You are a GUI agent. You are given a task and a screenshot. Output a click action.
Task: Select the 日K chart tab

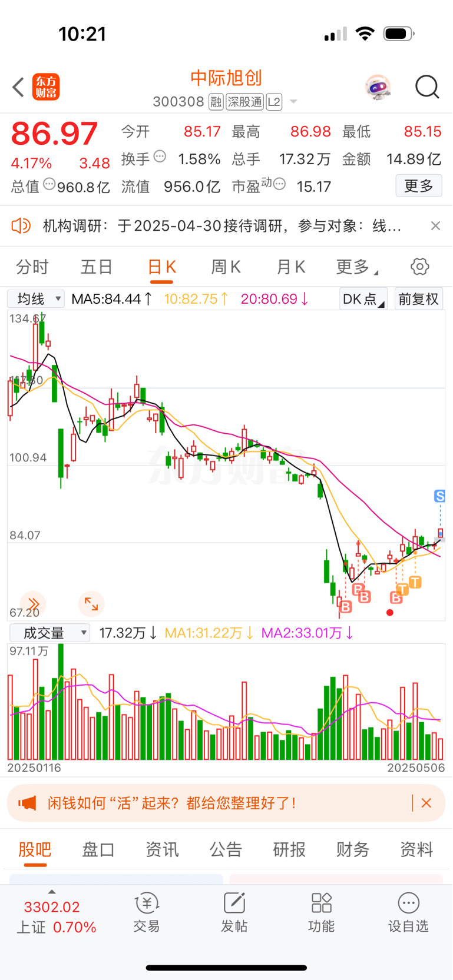161,267
